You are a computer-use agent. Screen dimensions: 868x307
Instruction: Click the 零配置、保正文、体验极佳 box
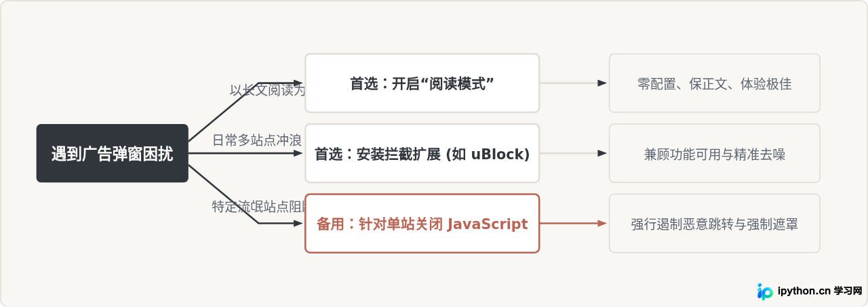(x=714, y=83)
